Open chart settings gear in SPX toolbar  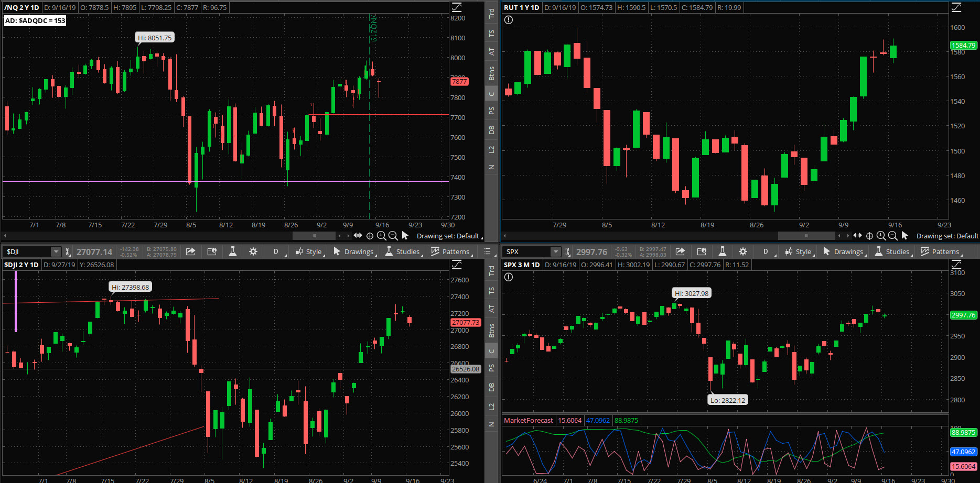tap(743, 251)
